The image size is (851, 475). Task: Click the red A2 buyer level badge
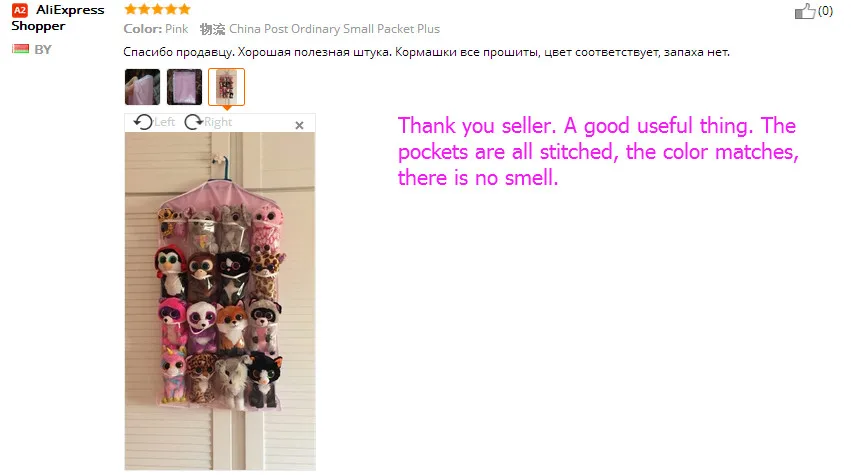point(20,10)
